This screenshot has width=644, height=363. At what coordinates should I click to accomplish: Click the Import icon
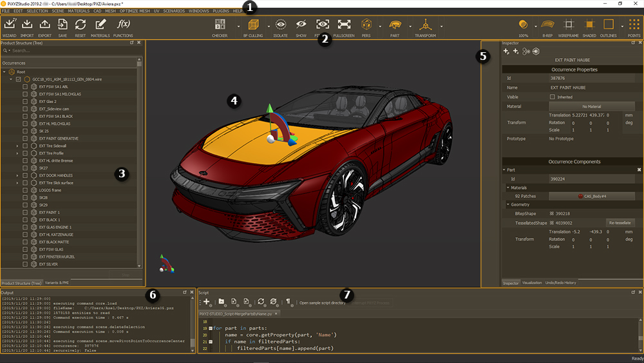(x=27, y=25)
